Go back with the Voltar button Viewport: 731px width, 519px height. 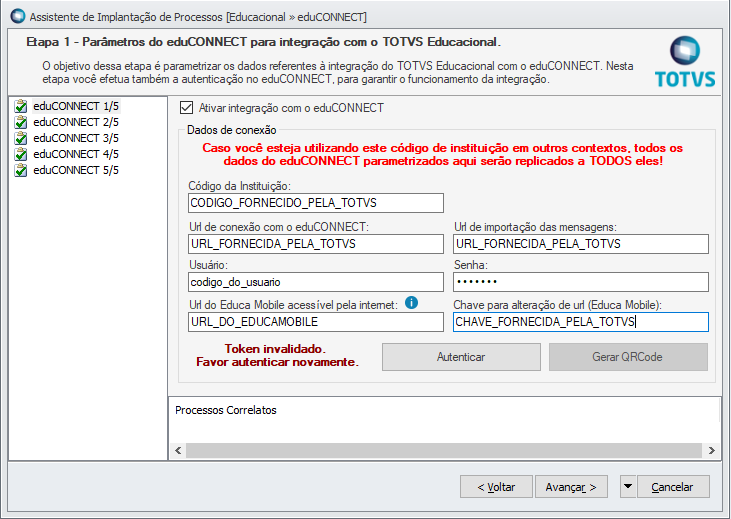(496, 487)
